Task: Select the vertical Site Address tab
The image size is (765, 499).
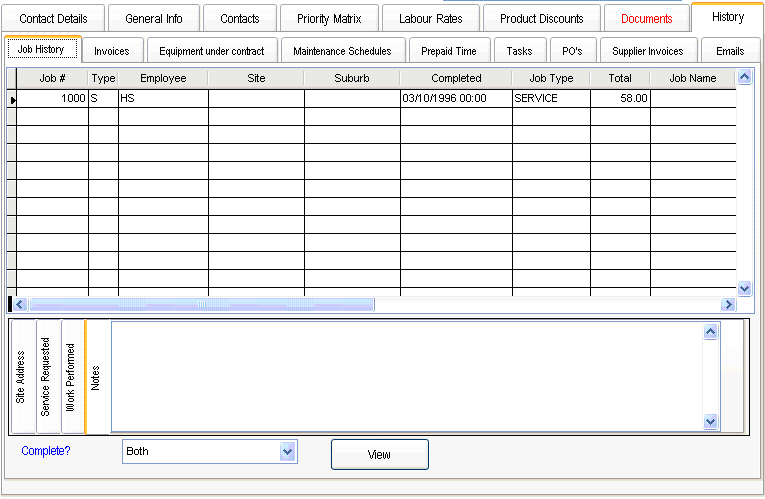Action: pos(21,377)
